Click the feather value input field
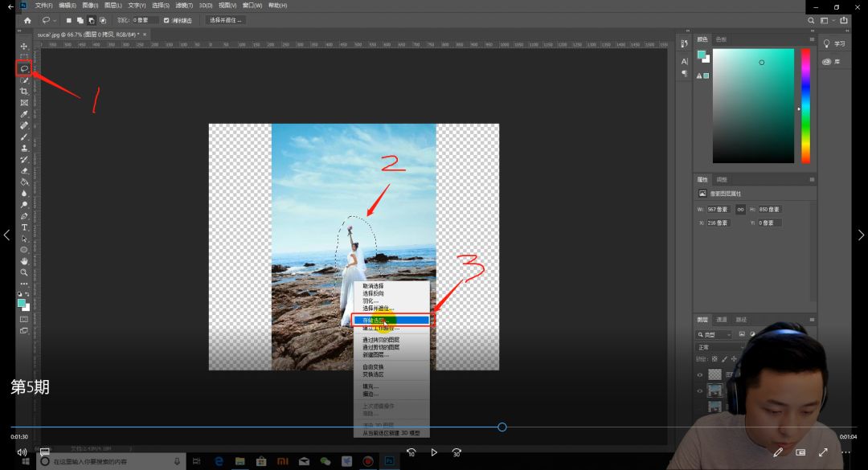The image size is (868, 470). click(x=145, y=20)
